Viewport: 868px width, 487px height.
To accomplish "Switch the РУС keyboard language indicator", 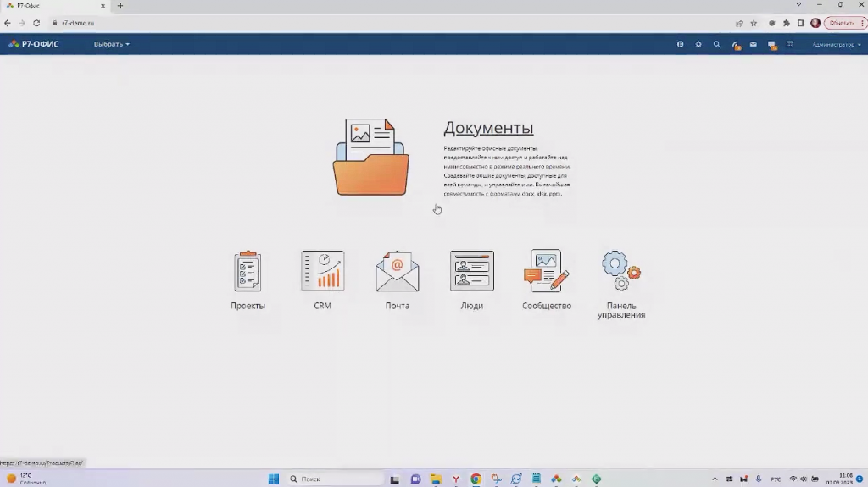I will point(776,479).
